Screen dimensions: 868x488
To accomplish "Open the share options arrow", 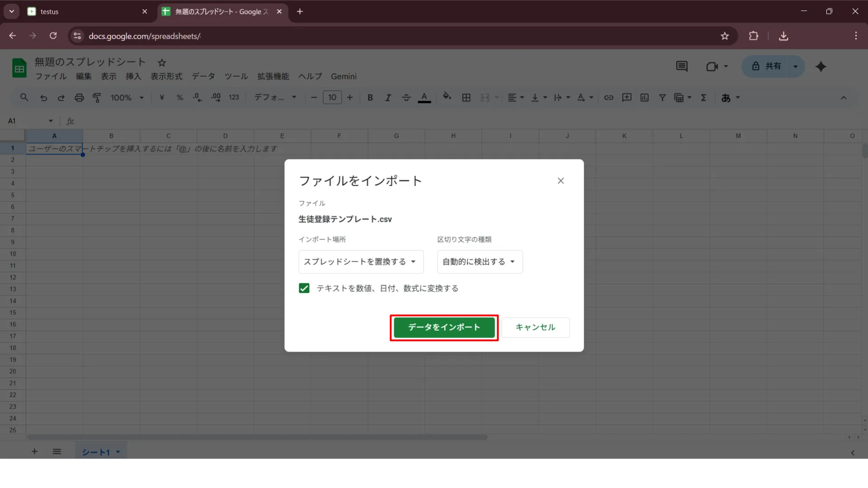I will click(x=796, y=66).
